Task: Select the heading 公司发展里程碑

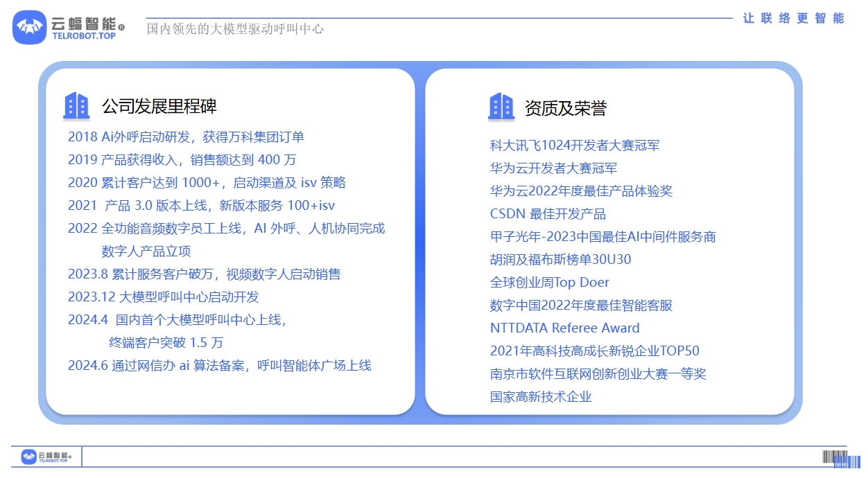Action: click(x=159, y=106)
